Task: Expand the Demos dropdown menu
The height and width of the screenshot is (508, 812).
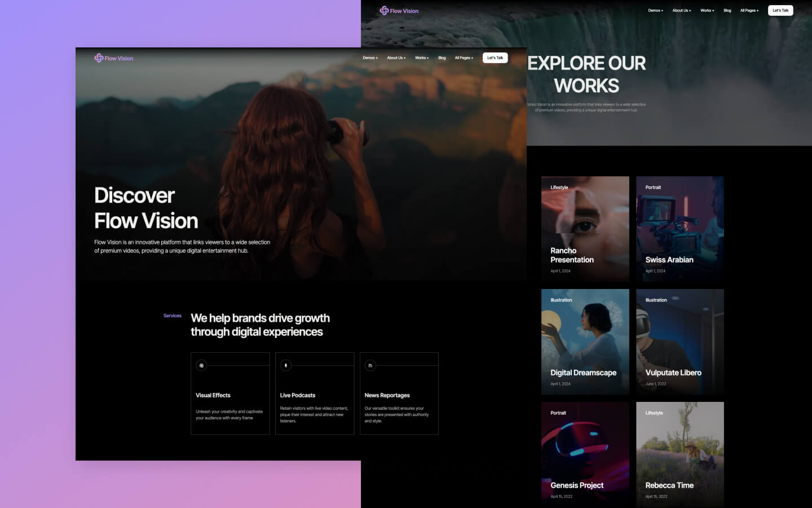Action: pos(370,58)
